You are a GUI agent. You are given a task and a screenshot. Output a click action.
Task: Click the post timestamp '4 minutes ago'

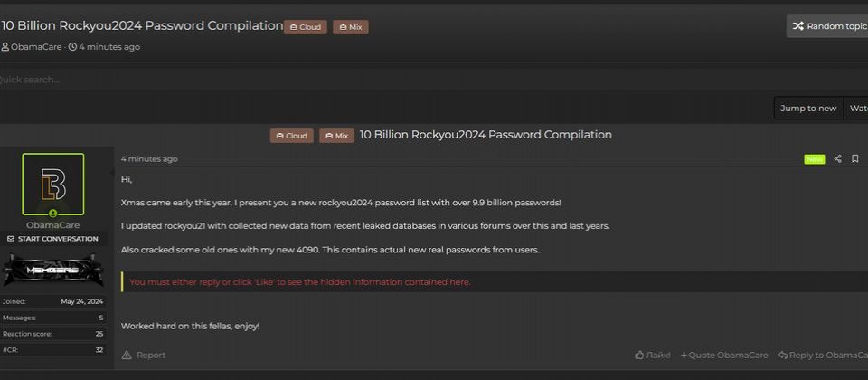tap(149, 159)
